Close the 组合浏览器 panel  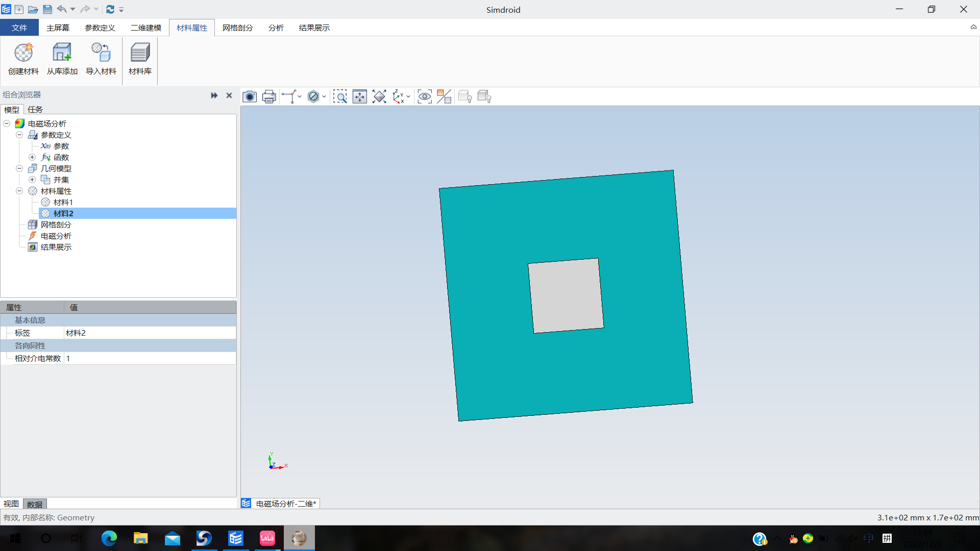229,95
